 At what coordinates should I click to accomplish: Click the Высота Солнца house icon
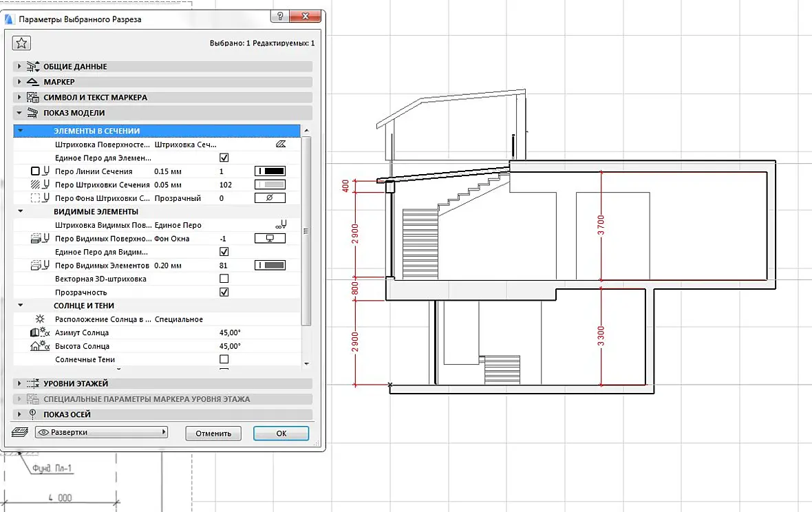pyautogui.click(x=40, y=346)
